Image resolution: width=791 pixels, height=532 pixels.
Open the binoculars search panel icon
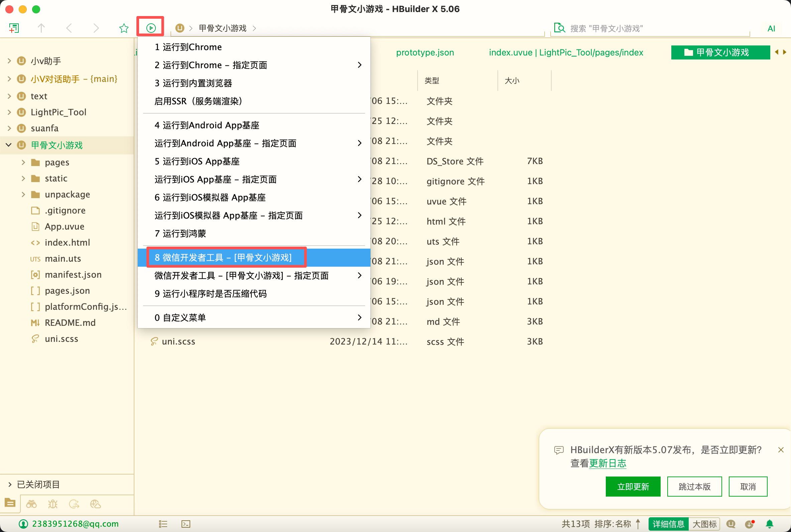click(31, 504)
